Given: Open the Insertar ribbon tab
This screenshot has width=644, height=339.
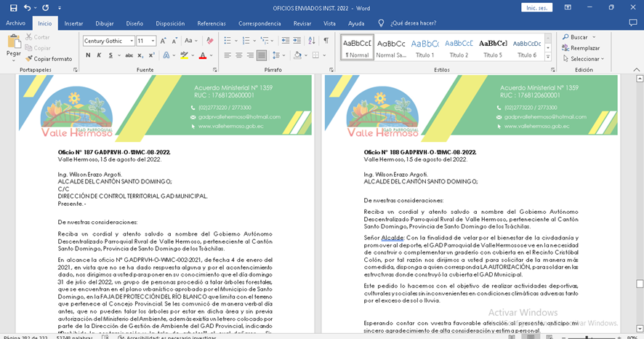Looking at the screenshot, I should pos(73,23).
